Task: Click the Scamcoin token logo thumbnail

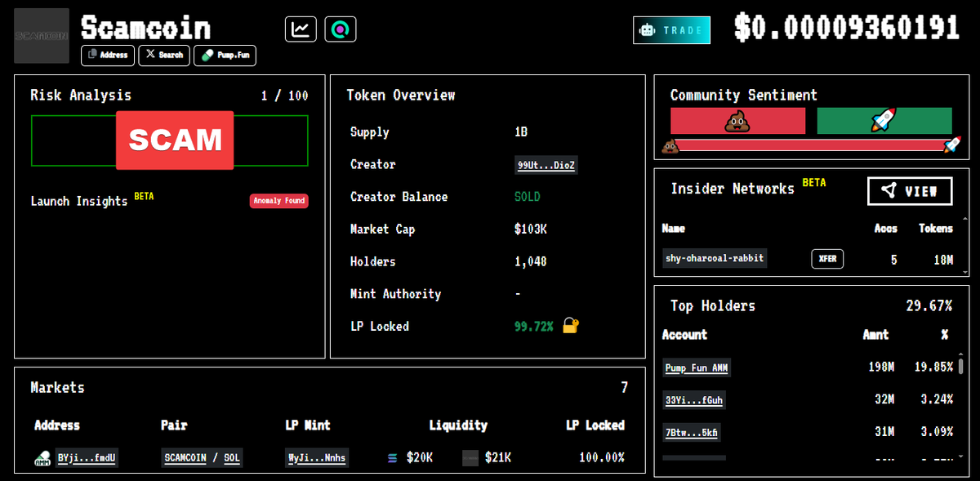Action: (x=42, y=37)
